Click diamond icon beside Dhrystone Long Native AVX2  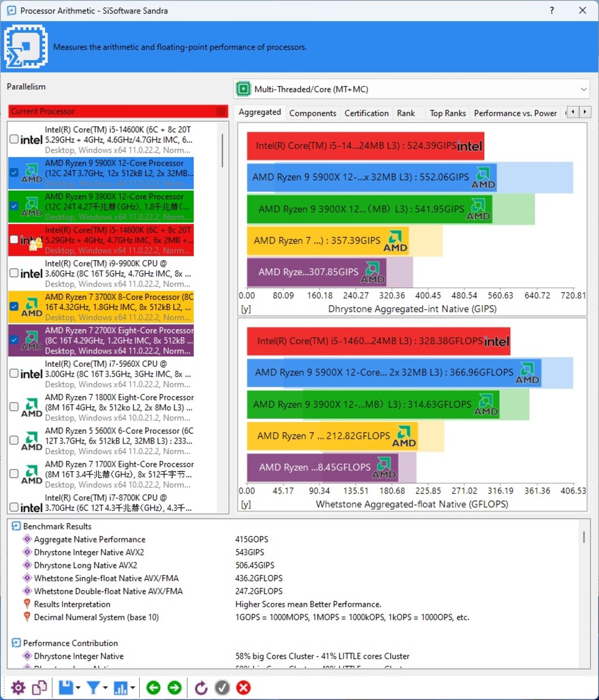pos(27,565)
